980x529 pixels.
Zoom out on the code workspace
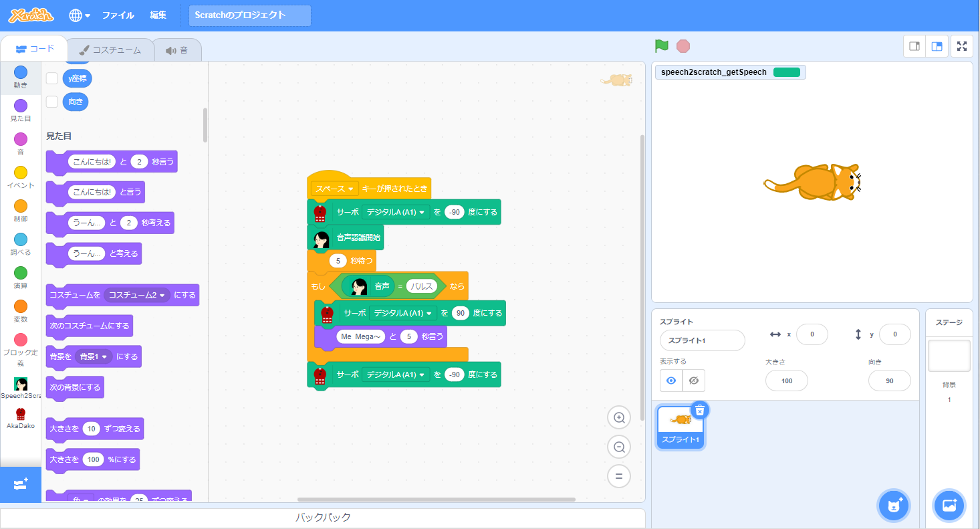[x=619, y=447]
